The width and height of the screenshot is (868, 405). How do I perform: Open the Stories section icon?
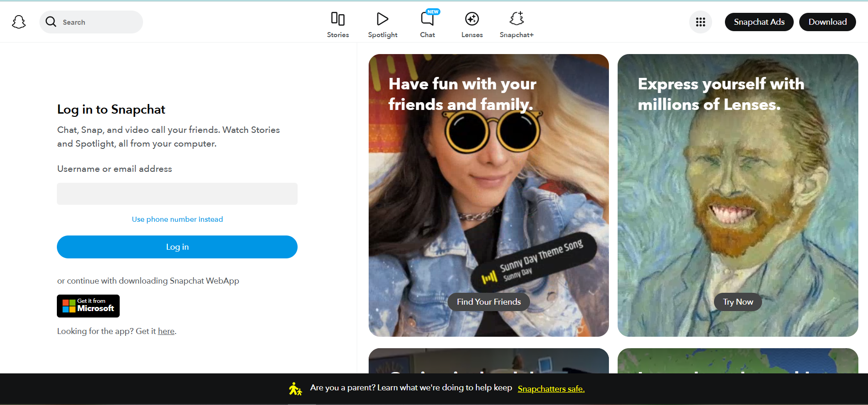338,19
